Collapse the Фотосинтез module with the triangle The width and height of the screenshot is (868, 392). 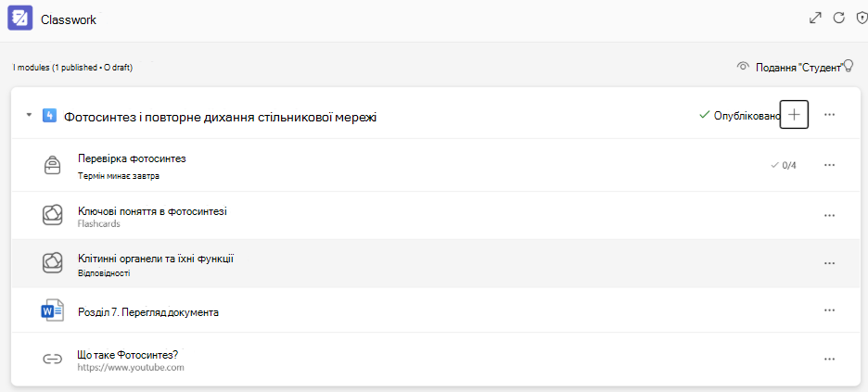point(28,116)
